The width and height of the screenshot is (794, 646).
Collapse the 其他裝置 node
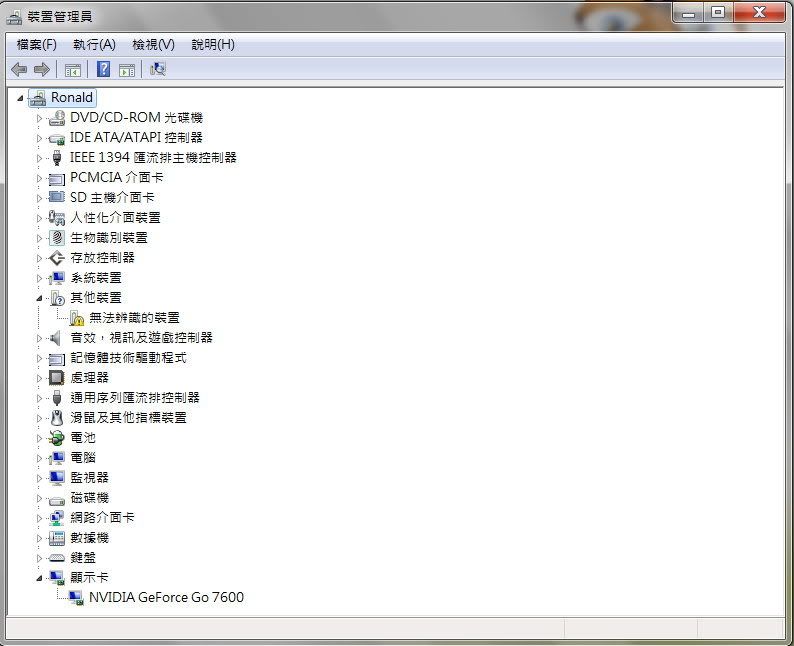[x=39, y=298]
